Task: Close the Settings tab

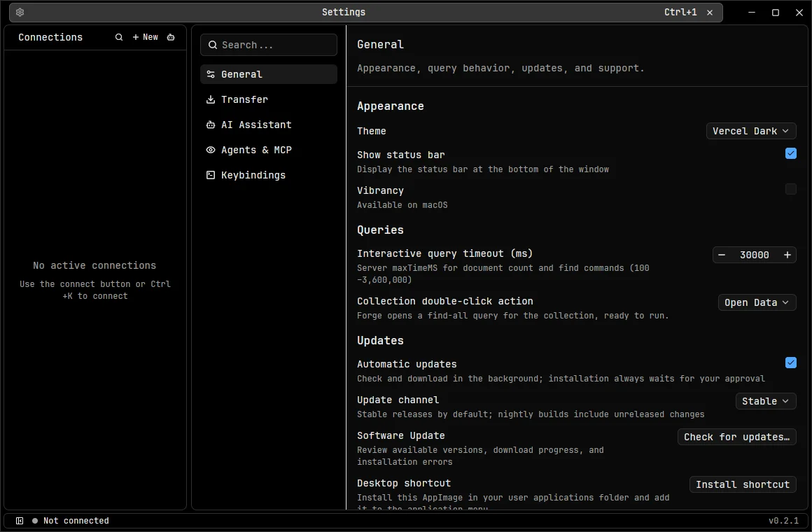Action: [710, 13]
